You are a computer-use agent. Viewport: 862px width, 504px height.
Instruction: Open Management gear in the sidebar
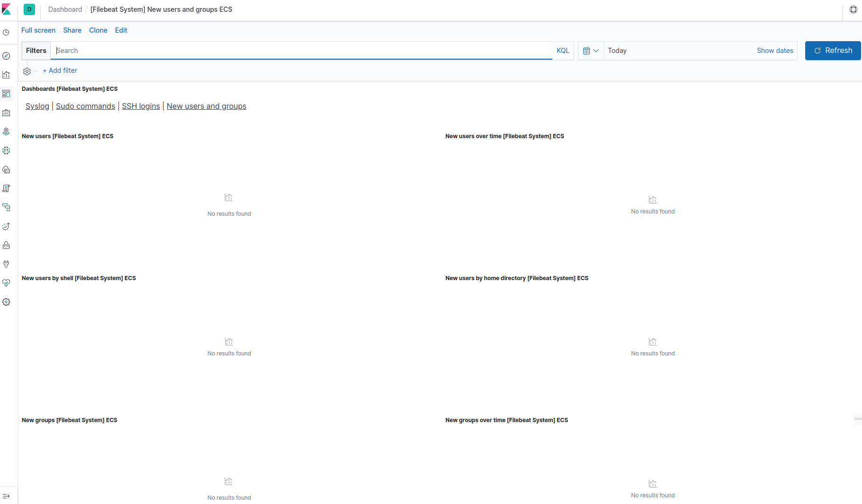point(6,302)
